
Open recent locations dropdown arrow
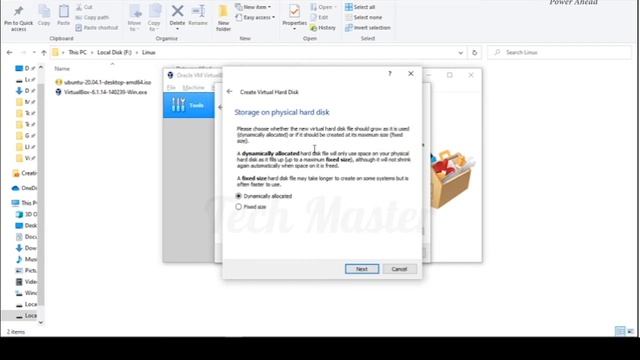(x=34, y=53)
